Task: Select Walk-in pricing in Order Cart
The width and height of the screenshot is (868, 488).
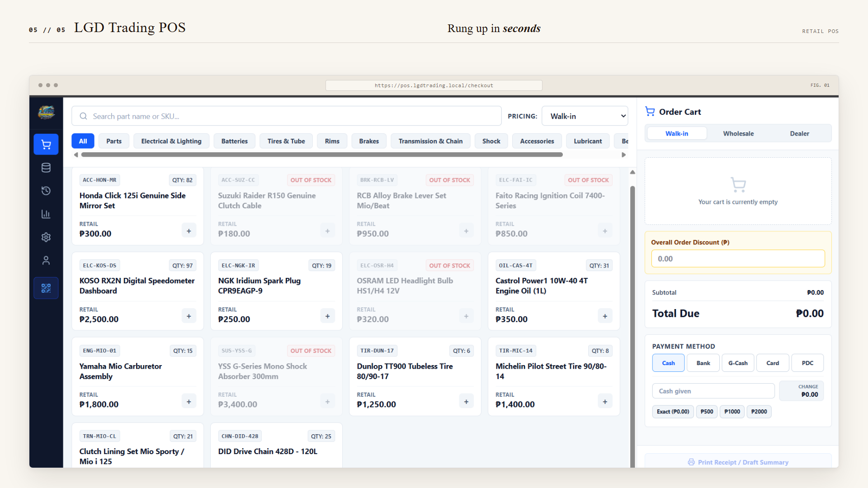Action: (x=677, y=133)
